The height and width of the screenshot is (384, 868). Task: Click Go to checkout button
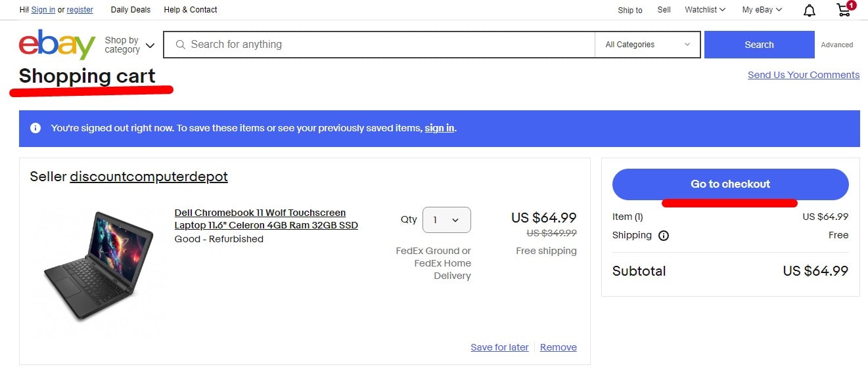point(731,184)
